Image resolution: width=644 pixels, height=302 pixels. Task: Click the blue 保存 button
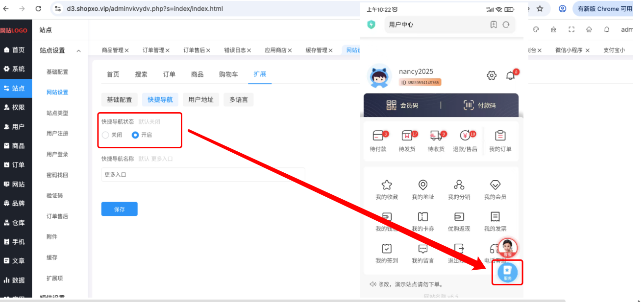120,209
